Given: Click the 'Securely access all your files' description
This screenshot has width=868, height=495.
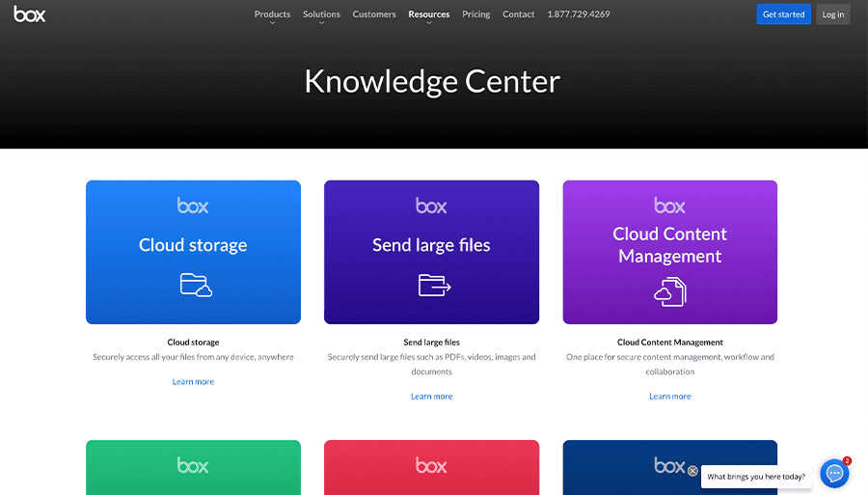Looking at the screenshot, I should [193, 357].
